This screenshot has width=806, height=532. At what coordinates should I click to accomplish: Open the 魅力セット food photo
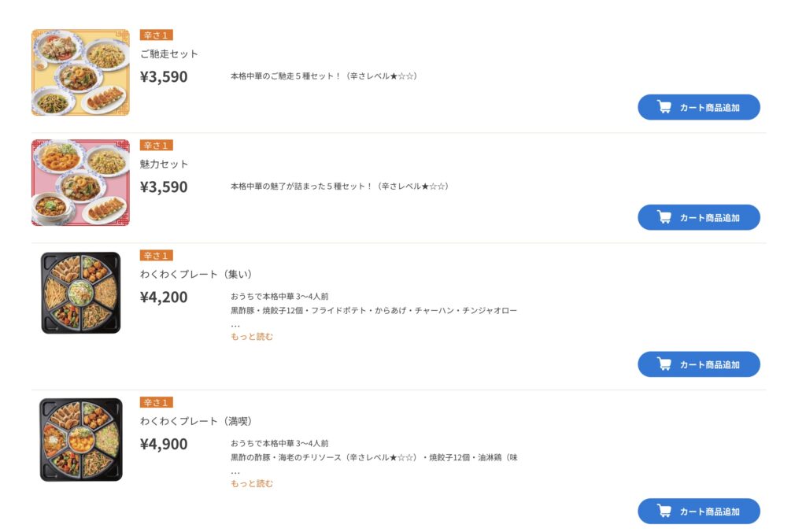[80, 183]
